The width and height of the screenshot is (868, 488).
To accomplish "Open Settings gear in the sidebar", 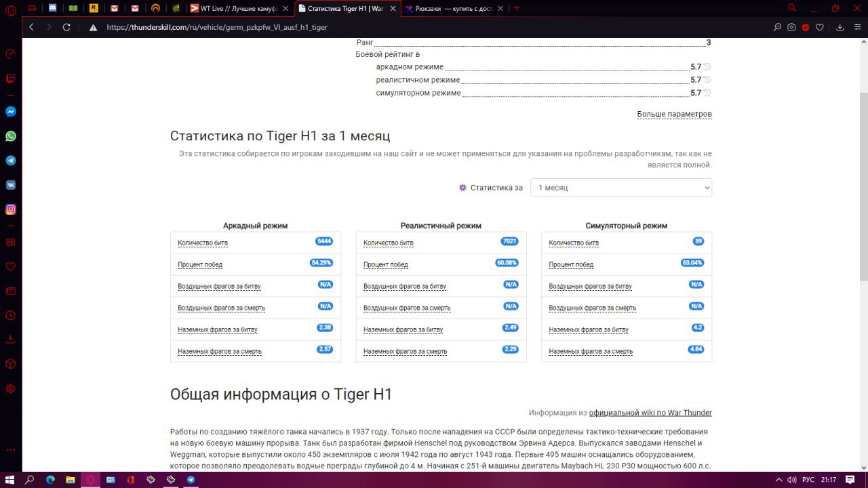I will tap(11, 388).
